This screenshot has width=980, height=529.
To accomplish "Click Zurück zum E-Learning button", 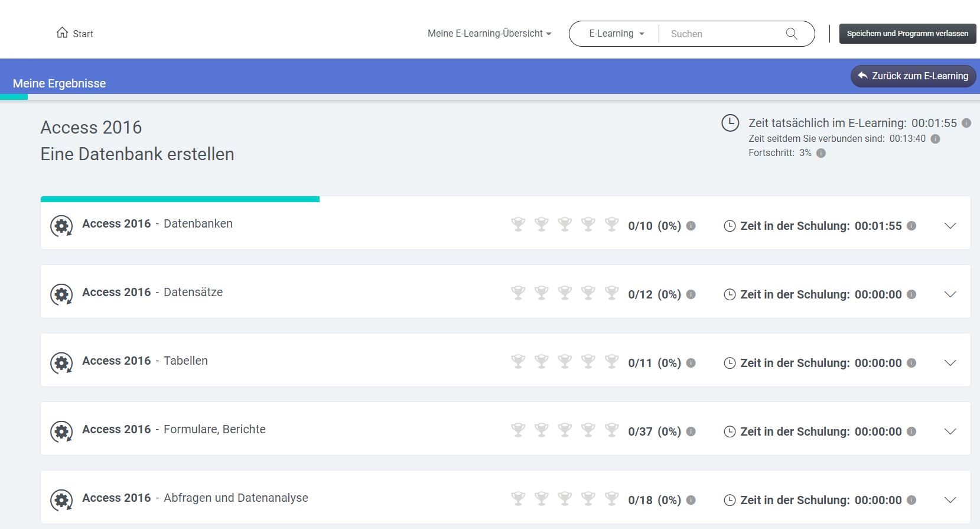I will (913, 76).
